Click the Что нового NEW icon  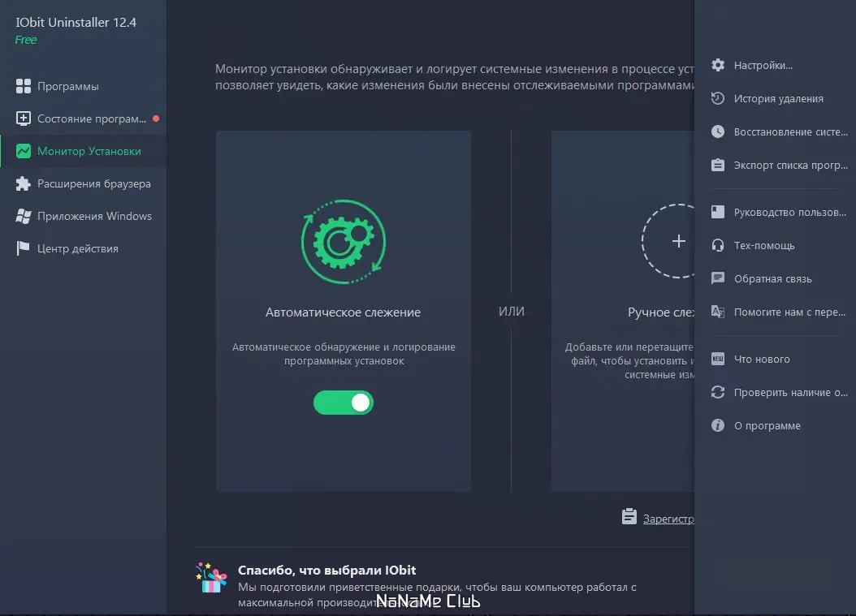(x=718, y=359)
